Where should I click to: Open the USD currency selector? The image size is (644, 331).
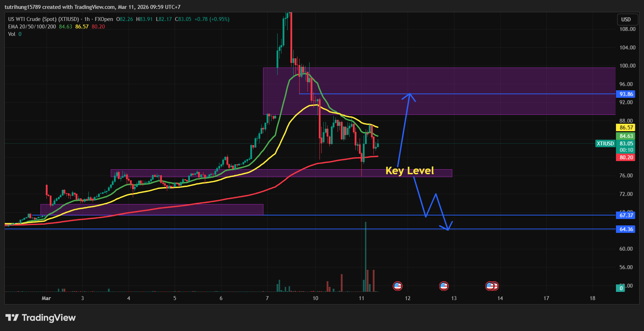pyautogui.click(x=626, y=20)
